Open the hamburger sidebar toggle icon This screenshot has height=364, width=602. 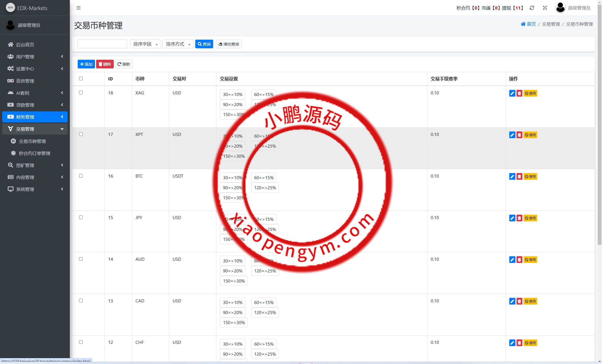pyautogui.click(x=78, y=8)
